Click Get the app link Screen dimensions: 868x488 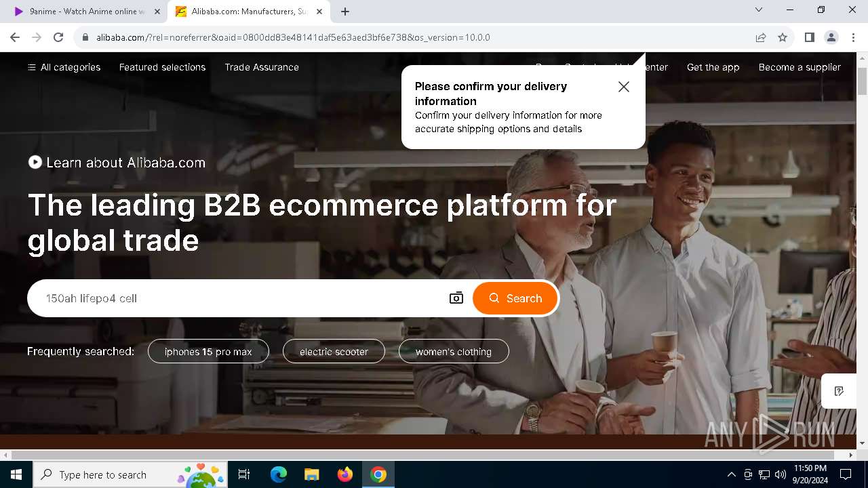pos(713,67)
